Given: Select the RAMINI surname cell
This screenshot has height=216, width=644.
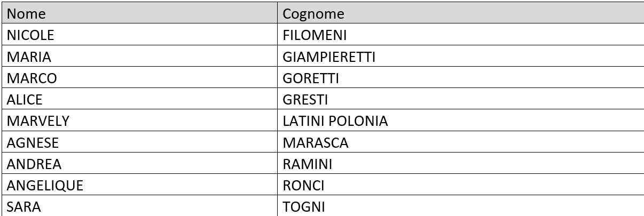Looking at the screenshot, I should coord(307,164).
